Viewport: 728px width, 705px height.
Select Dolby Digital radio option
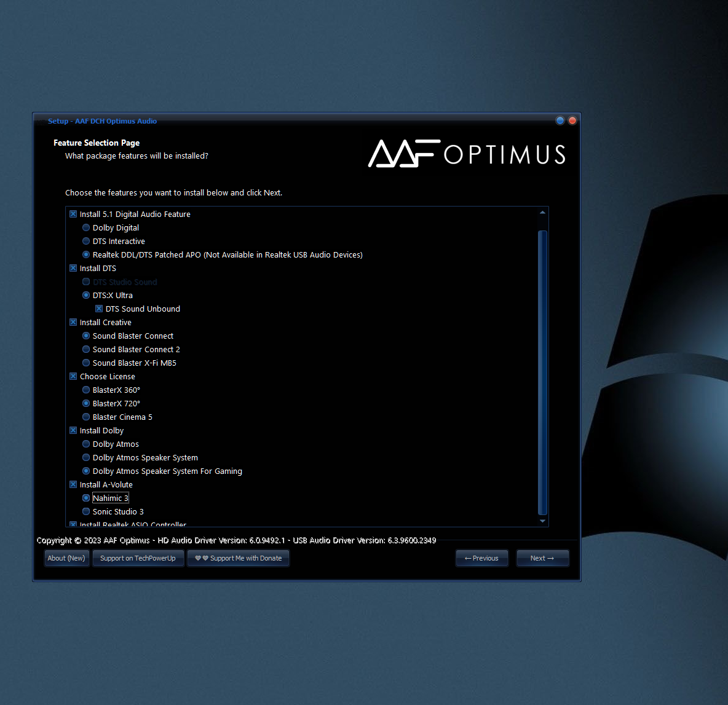(86, 227)
